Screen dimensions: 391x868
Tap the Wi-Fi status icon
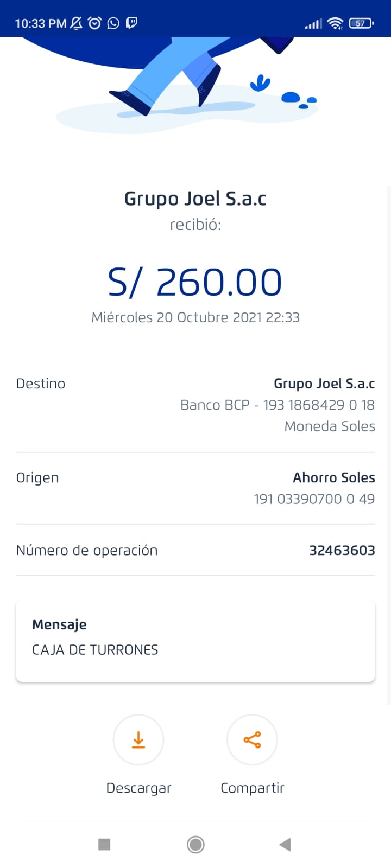point(336,23)
